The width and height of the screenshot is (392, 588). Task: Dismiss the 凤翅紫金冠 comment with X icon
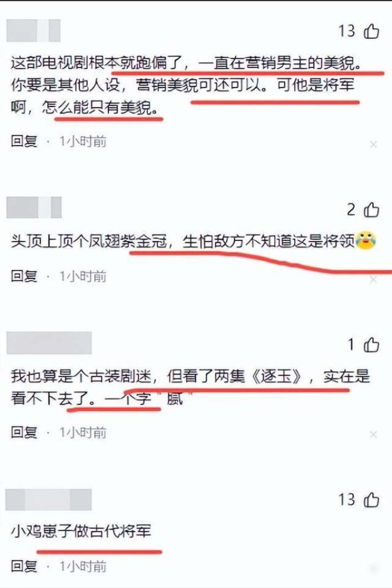pos(373,280)
